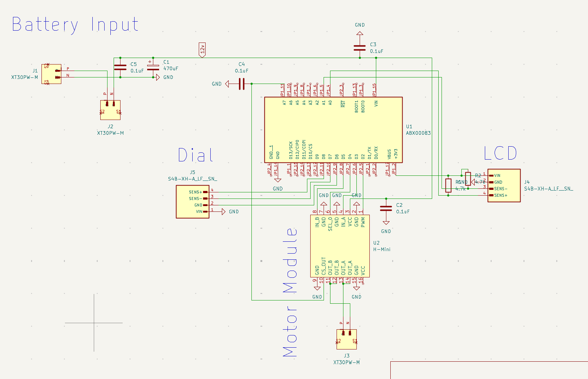Select the J3 XT30PW-M motor connector symbol
Screen dimensions: 588x379
click(346, 339)
